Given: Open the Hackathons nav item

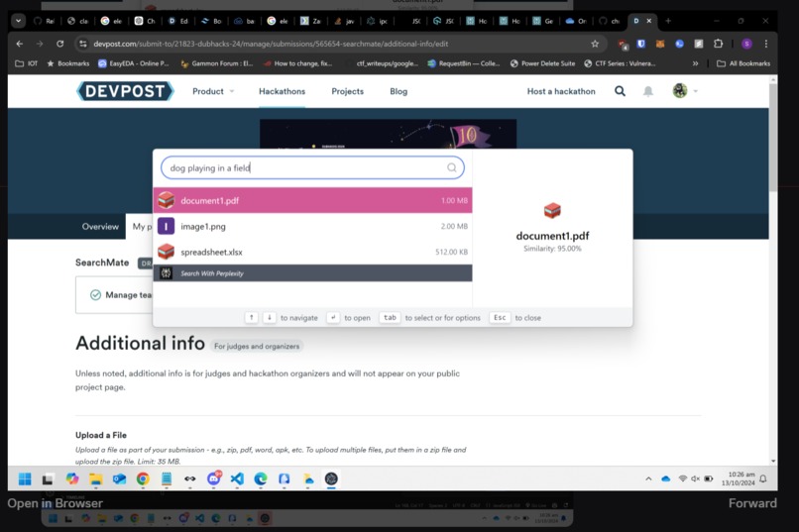Looking at the screenshot, I should point(282,91).
